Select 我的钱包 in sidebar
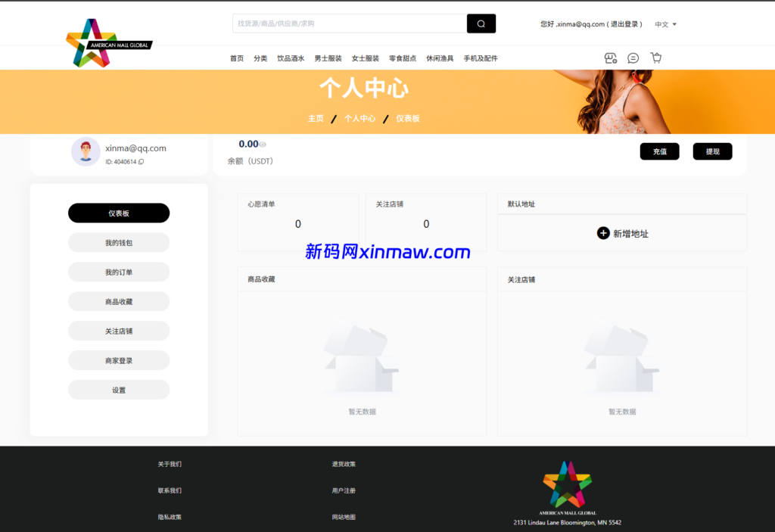This screenshot has width=775, height=532. tap(119, 243)
